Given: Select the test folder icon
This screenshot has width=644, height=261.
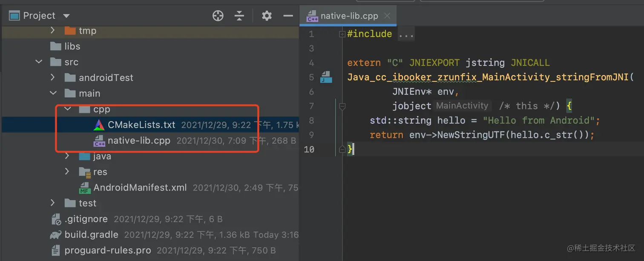Looking at the screenshot, I should [x=70, y=203].
